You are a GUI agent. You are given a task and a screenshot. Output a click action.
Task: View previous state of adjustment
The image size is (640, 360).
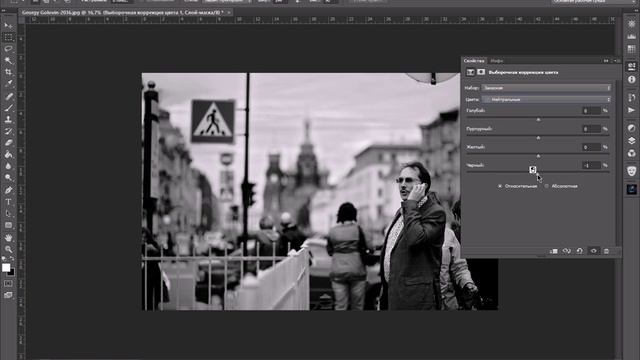[x=567, y=251]
